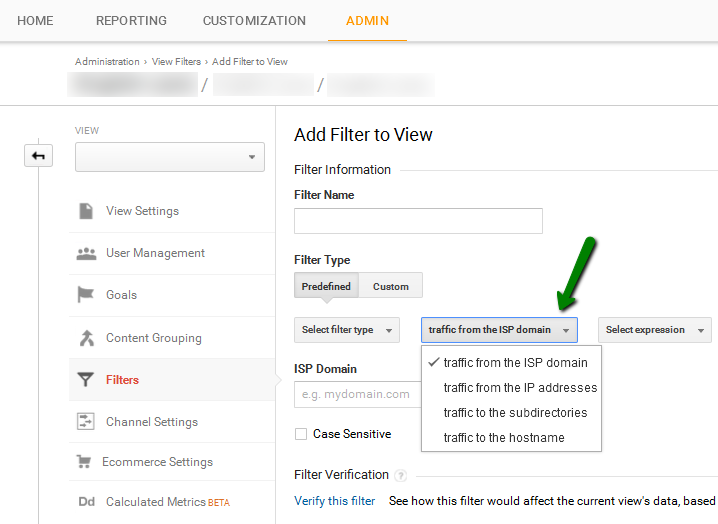
Task: Click the Ecommerce Settings cart icon
Action: pyautogui.click(x=84, y=462)
